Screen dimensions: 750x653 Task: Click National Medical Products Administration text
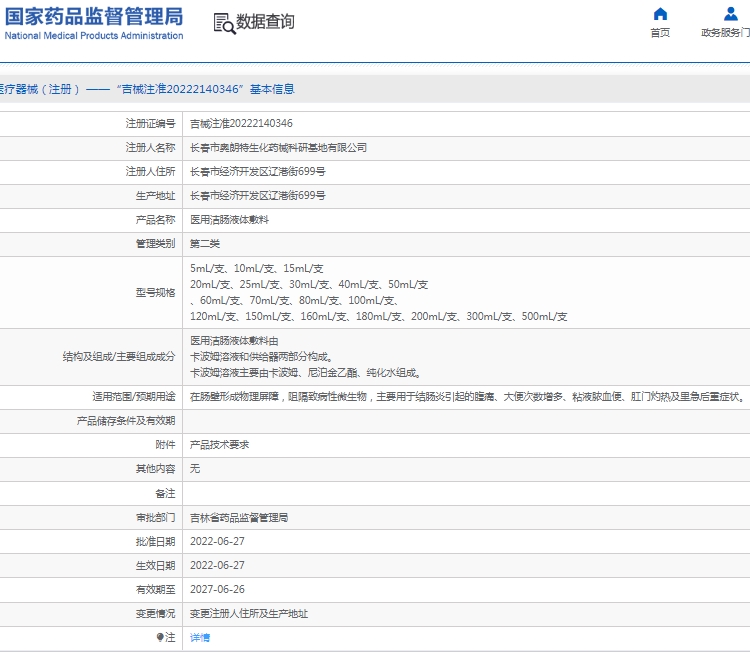click(94, 36)
